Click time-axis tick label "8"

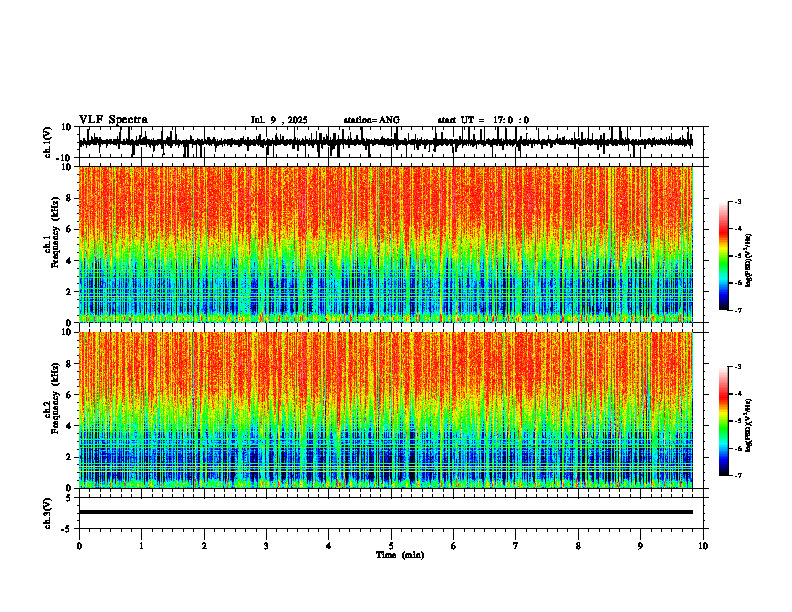click(578, 546)
